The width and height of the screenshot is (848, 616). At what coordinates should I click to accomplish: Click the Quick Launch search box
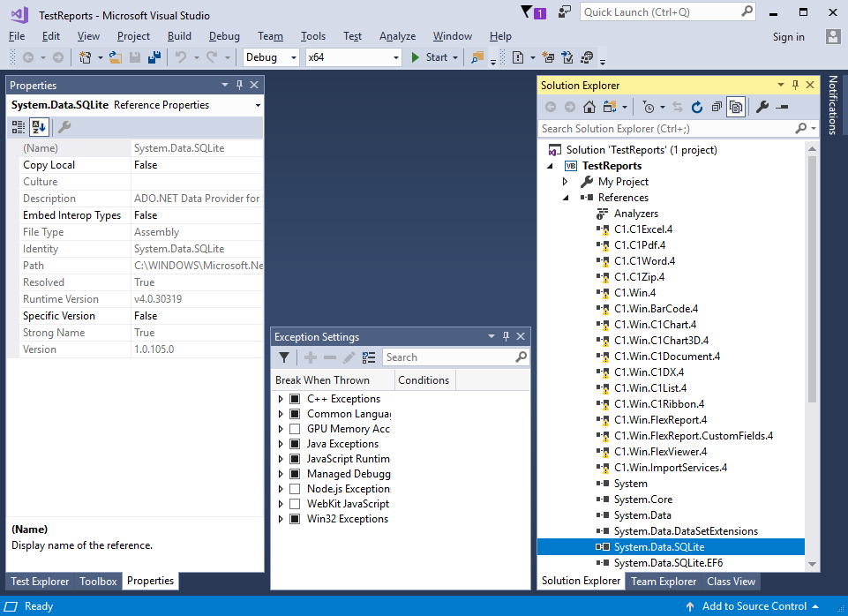point(667,12)
